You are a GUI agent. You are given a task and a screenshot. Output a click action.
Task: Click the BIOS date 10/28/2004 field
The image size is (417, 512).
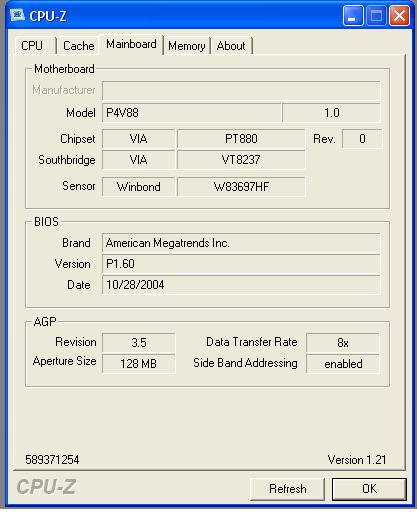(x=241, y=285)
